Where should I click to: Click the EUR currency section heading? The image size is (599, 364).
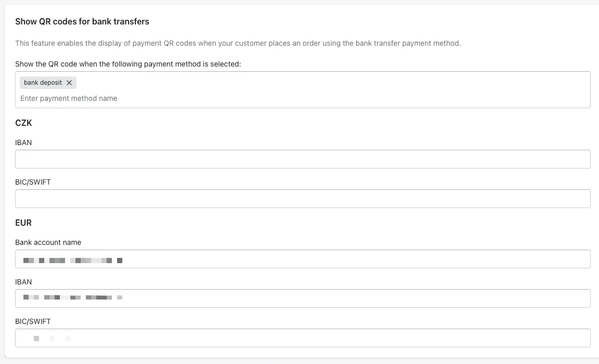pos(23,223)
